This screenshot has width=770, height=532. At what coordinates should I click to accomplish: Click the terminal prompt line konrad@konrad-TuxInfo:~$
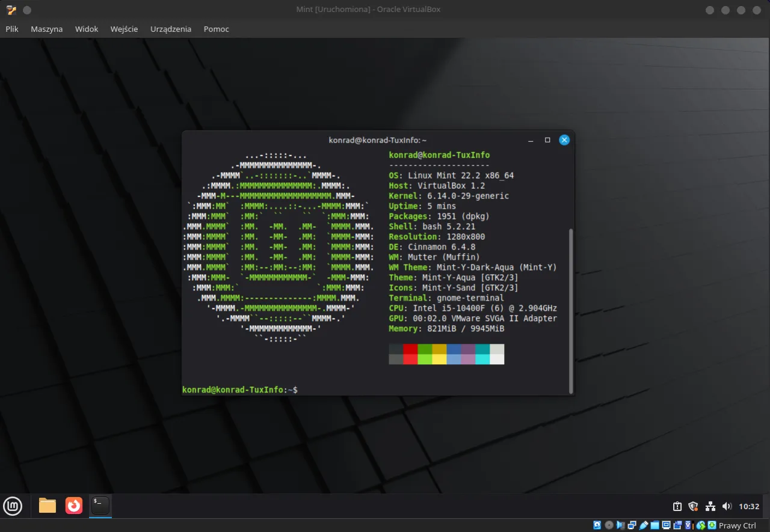click(x=240, y=390)
